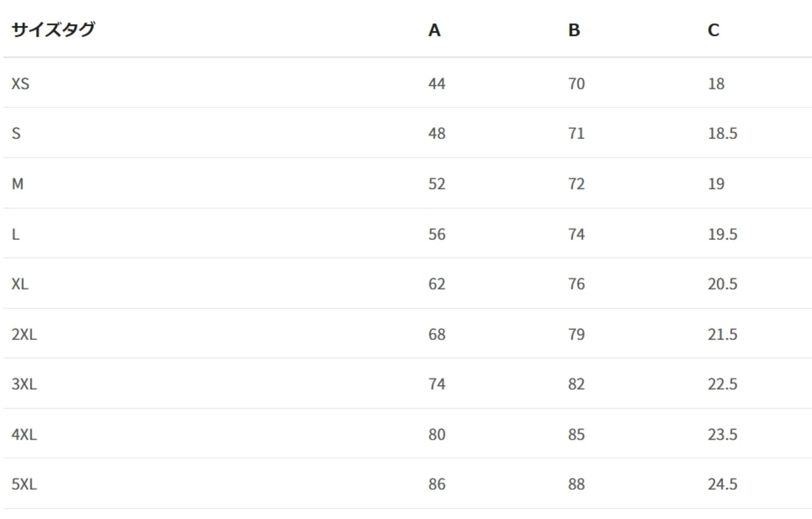Screen dimensions: 812x519
Task: Click the C column header
Action: (714, 30)
